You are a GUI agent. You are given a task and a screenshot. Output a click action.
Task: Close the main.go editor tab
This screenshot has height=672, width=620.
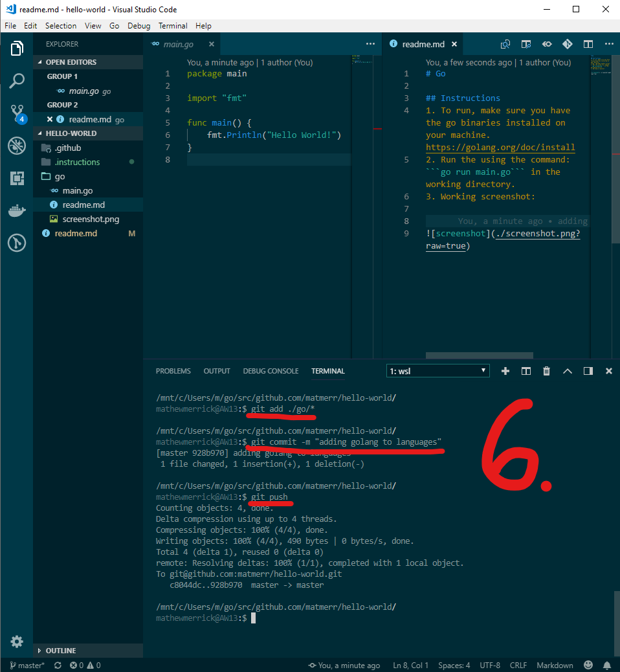pos(211,44)
